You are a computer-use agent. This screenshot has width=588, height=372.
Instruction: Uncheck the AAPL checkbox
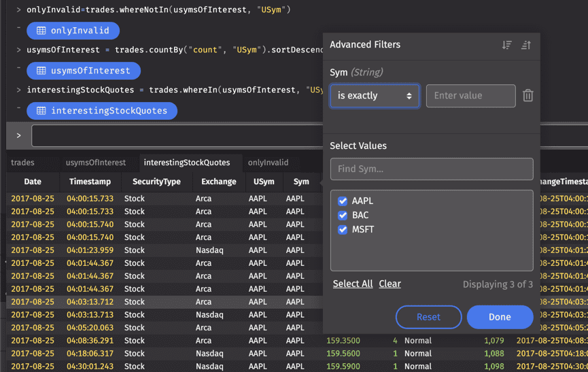tap(343, 201)
